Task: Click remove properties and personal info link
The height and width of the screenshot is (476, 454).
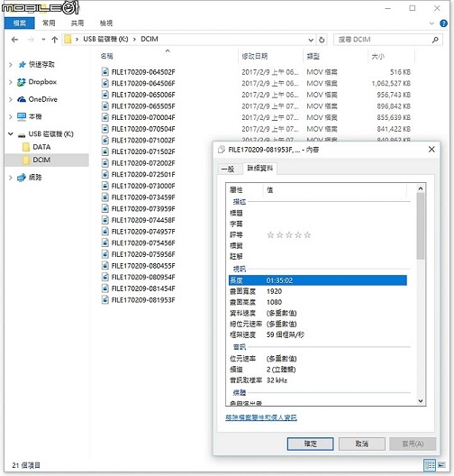Action: [261, 417]
